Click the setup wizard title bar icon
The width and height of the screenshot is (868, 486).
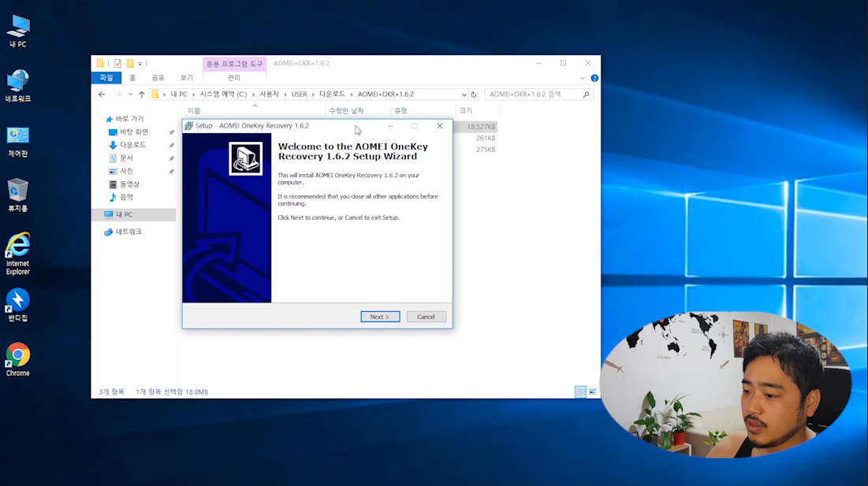[x=188, y=126]
